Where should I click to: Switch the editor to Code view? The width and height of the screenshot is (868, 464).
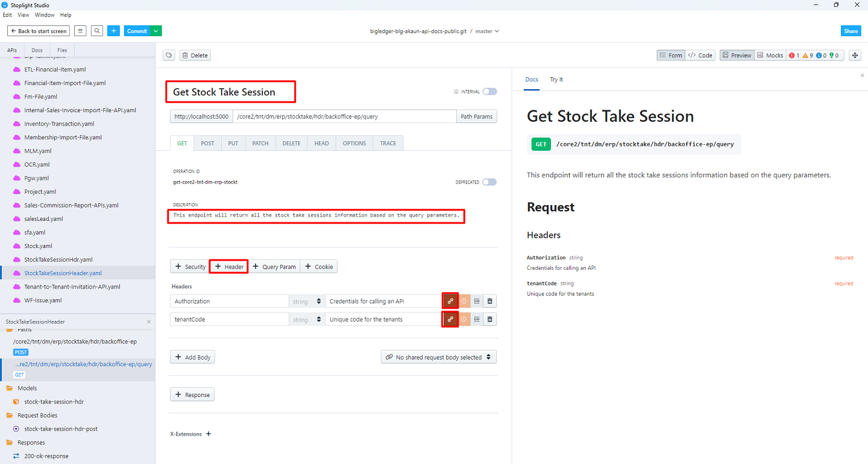click(700, 56)
